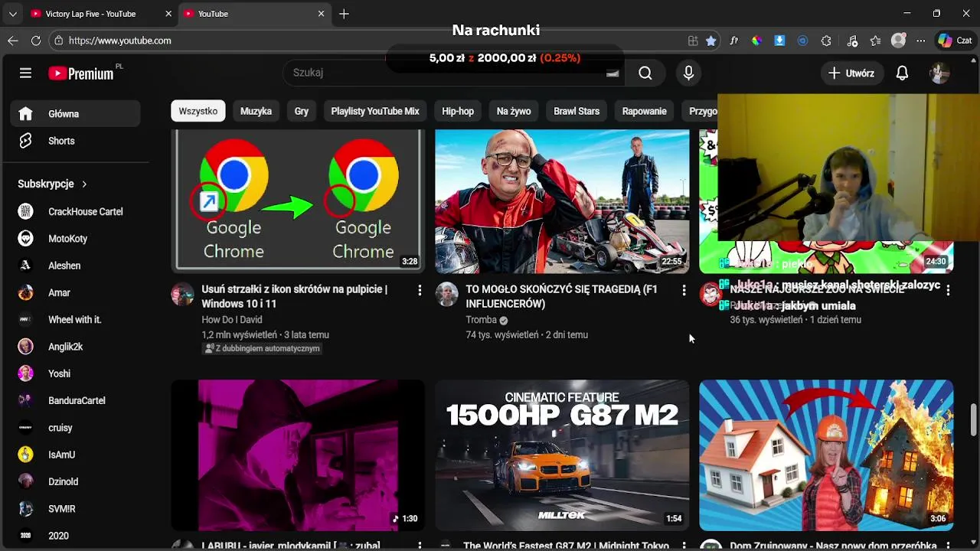Open SVM!R subscription channel
The image size is (980, 551).
pos(75,509)
